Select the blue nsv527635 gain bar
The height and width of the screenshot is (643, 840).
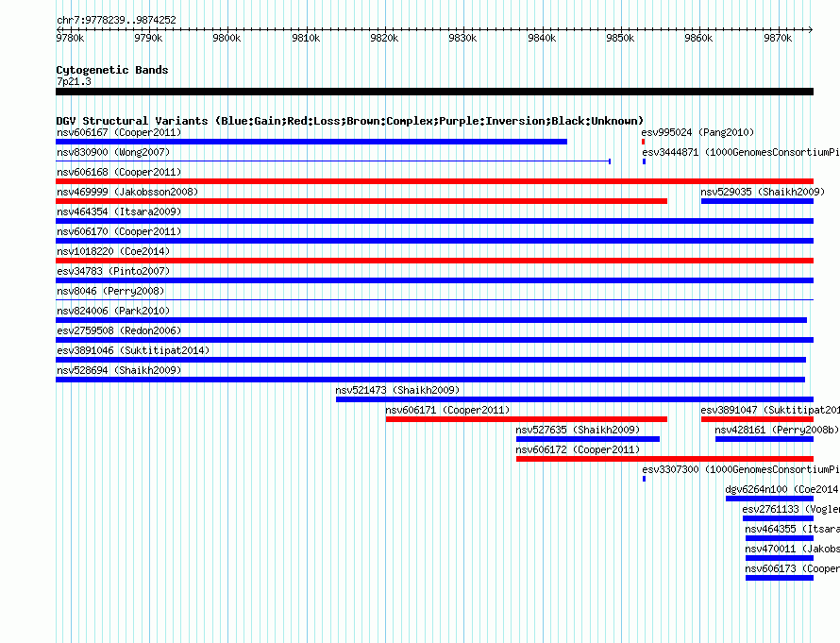pyautogui.click(x=588, y=439)
